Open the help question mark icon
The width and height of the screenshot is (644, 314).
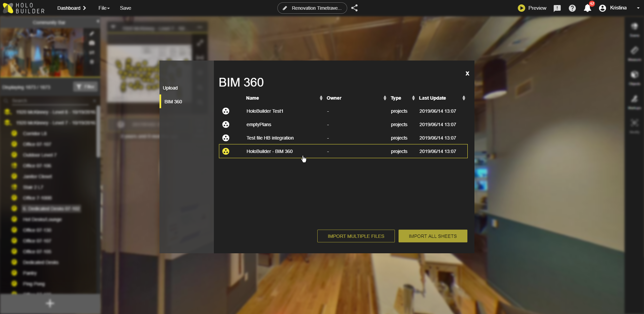point(572,8)
